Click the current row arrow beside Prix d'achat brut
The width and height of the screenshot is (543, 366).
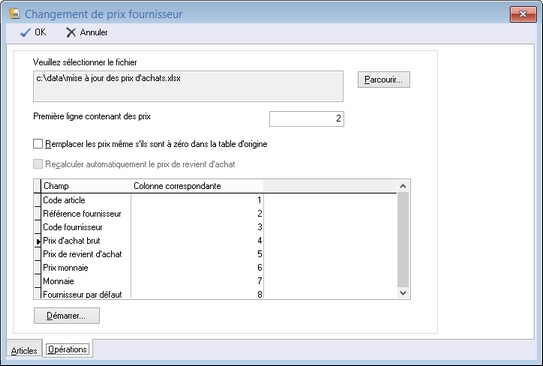click(x=38, y=241)
